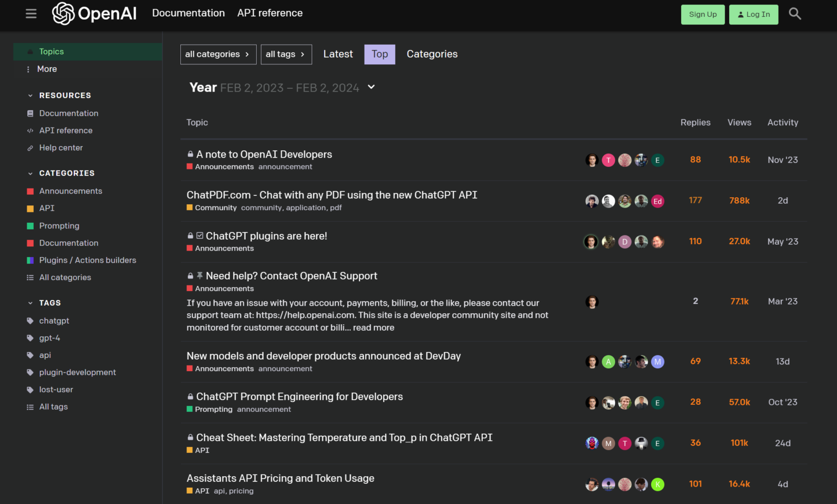This screenshot has width=837, height=504.
Task: Click the Sign Up button
Action: click(702, 15)
